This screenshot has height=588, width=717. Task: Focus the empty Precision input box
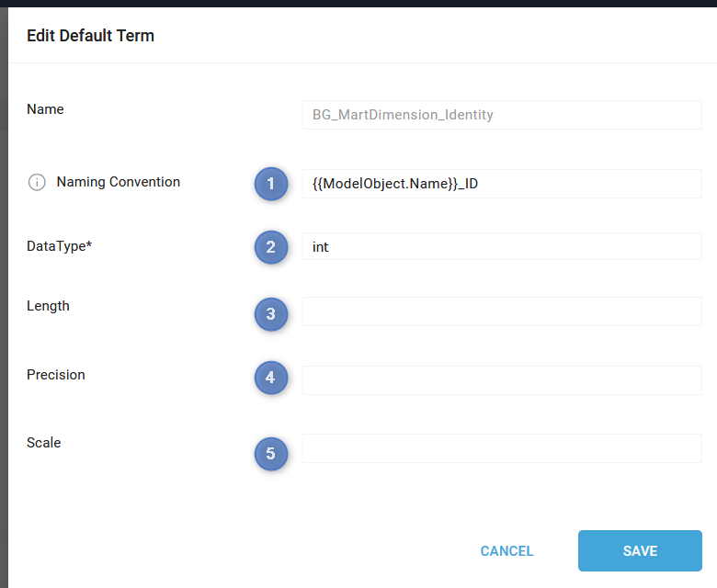click(502, 380)
